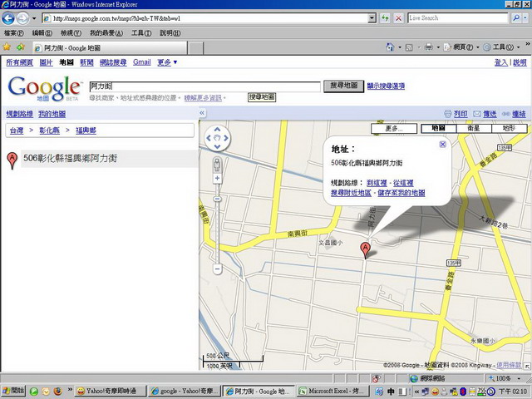Click the map pan down arrow
This screenshot has width=532, height=399.
point(218,146)
